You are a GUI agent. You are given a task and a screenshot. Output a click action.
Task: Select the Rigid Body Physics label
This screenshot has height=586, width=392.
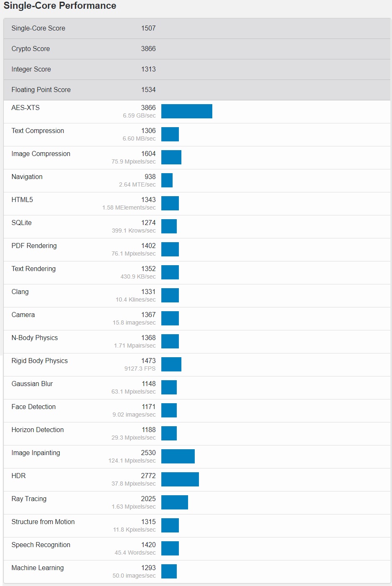[x=40, y=361]
